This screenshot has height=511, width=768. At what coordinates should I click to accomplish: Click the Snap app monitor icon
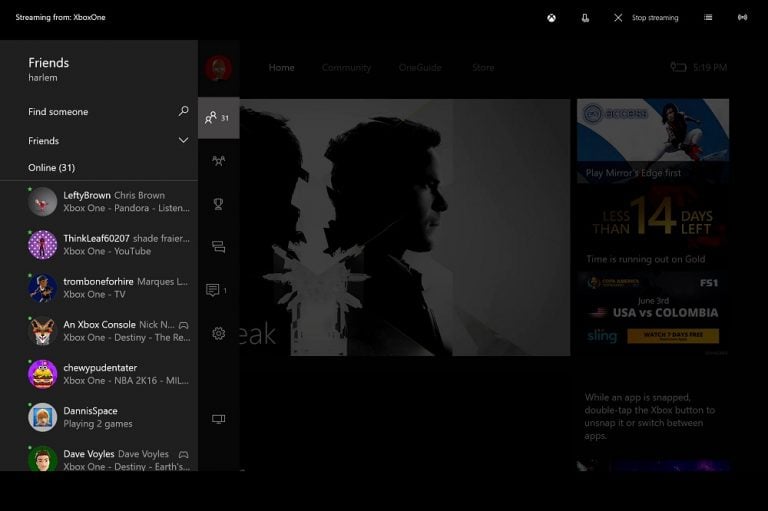218,419
